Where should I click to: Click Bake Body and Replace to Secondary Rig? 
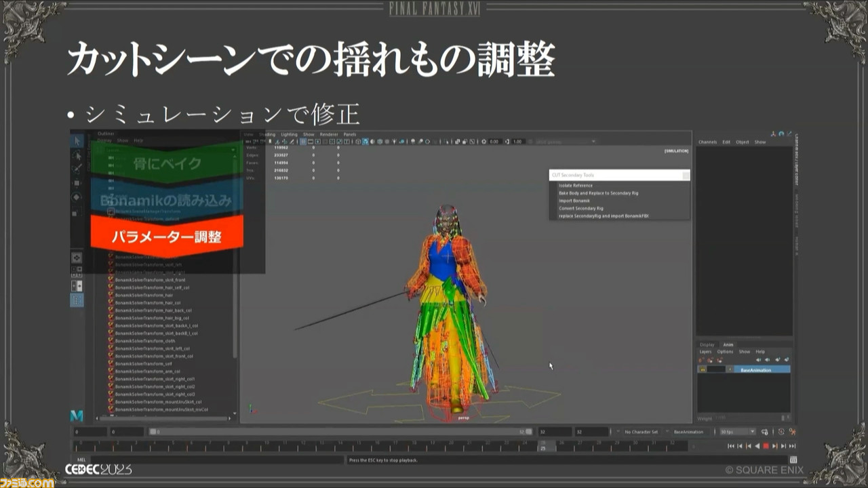pyautogui.click(x=598, y=193)
